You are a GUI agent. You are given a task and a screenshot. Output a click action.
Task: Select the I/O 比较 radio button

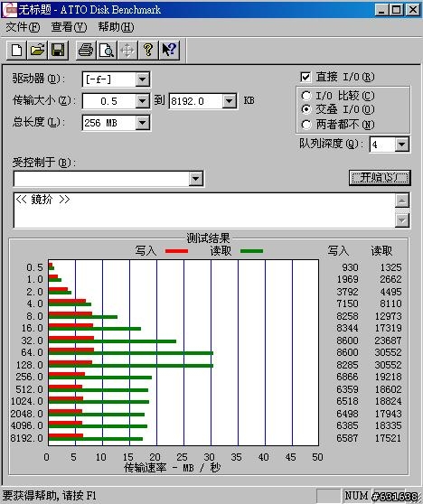(x=306, y=96)
